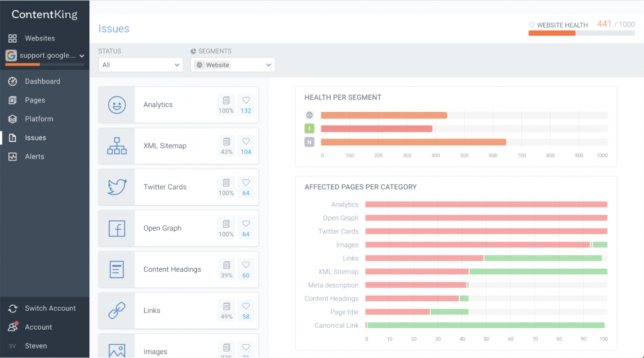
Task: Click the Meta description chart label
Action: (333, 285)
